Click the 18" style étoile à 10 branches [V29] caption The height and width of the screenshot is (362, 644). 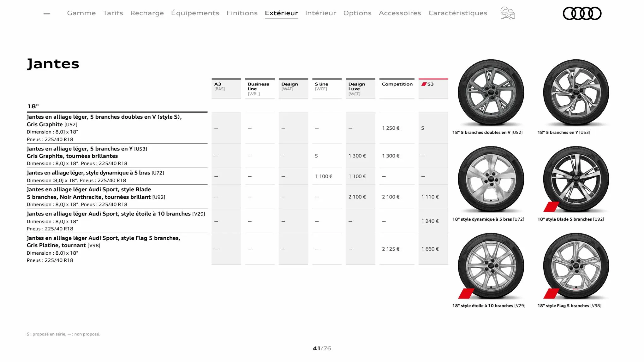(489, 306)
